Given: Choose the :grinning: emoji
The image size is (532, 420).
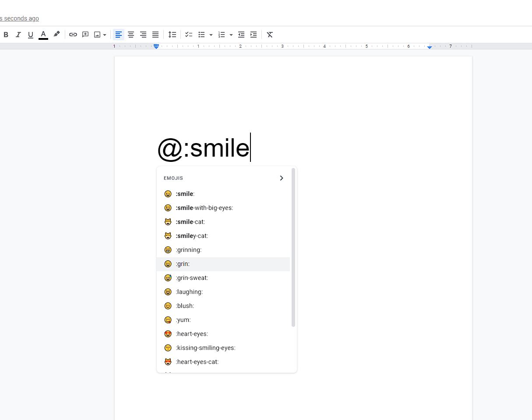Looking at the screenshot, I should [223, 250].
